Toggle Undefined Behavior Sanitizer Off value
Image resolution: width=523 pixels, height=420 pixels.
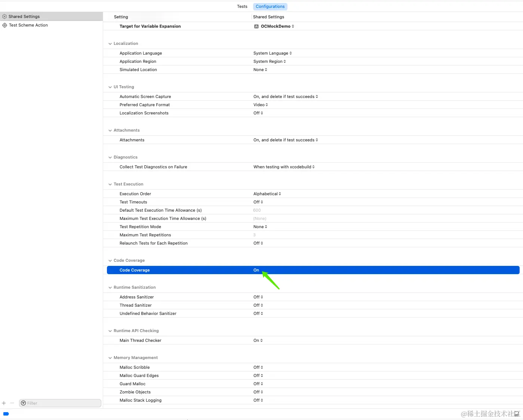click(x=258, y=313)
